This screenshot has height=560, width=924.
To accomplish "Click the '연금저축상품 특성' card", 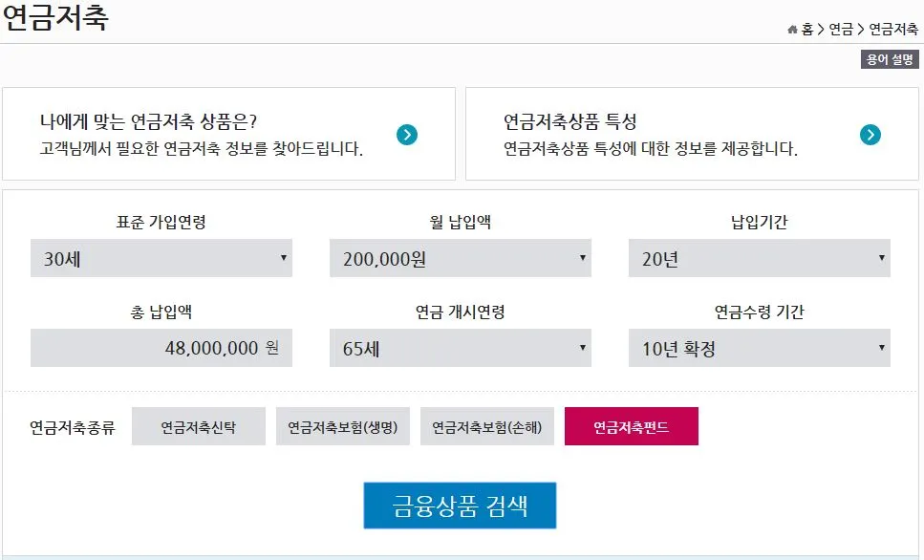I will click(694, 134).
